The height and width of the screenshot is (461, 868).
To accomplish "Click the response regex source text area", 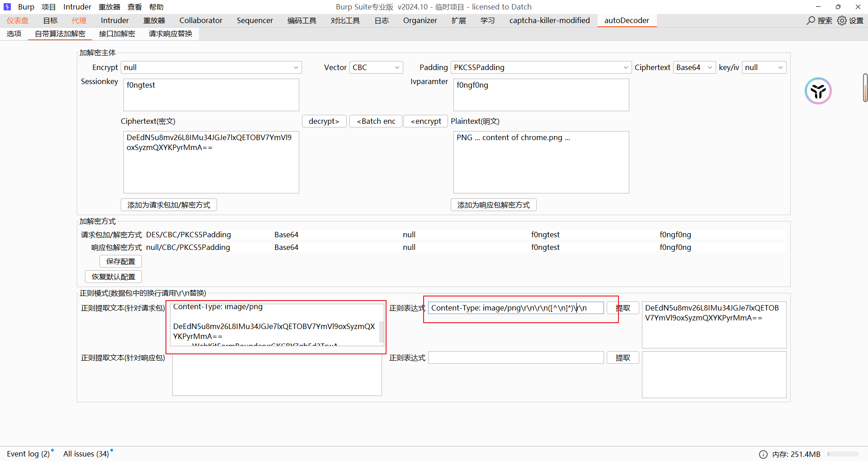I will (277, 375).
